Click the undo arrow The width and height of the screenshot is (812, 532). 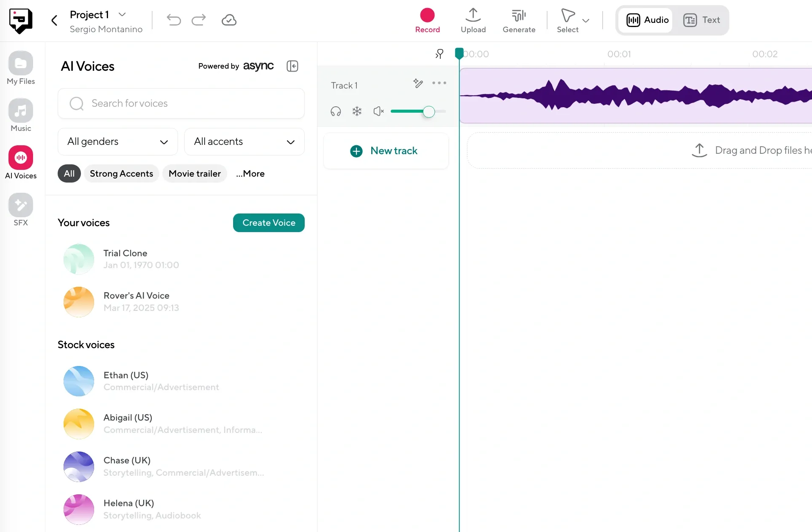(x=174, y=20)
